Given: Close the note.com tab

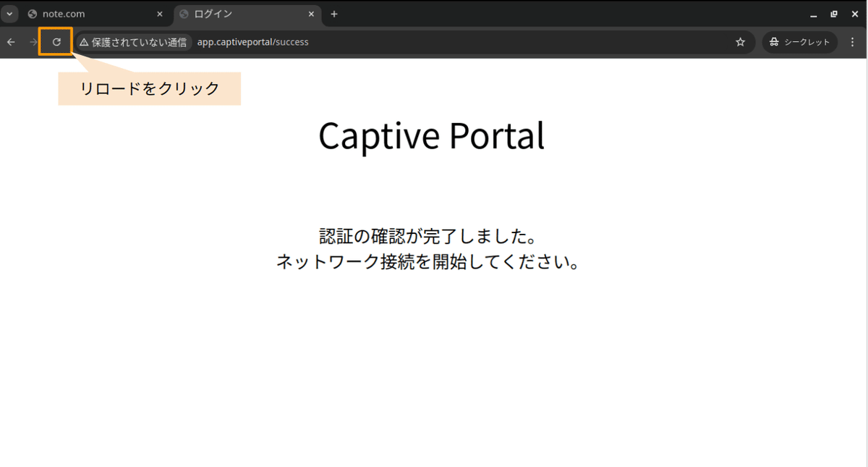Looking at the screenshot, I should tap(159, 14).
